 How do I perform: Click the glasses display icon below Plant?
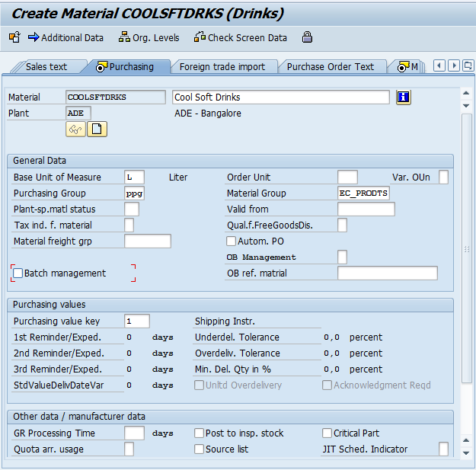(75, 129)
